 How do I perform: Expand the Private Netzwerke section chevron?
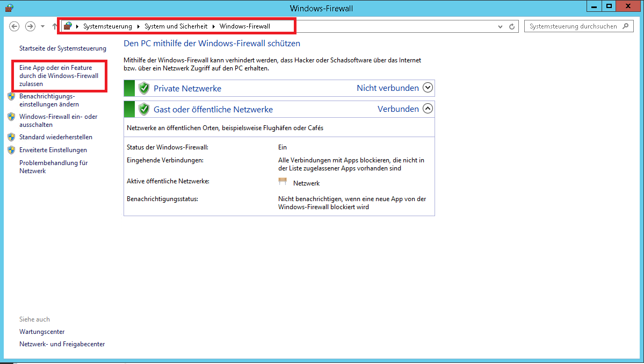point(428,88)
